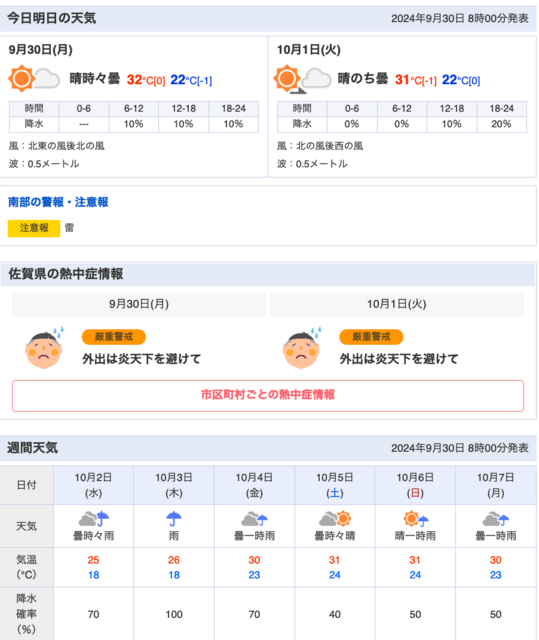Click the cloud-and-sun icon for 10月5日

pyautogui.click(x=335, y=519)
